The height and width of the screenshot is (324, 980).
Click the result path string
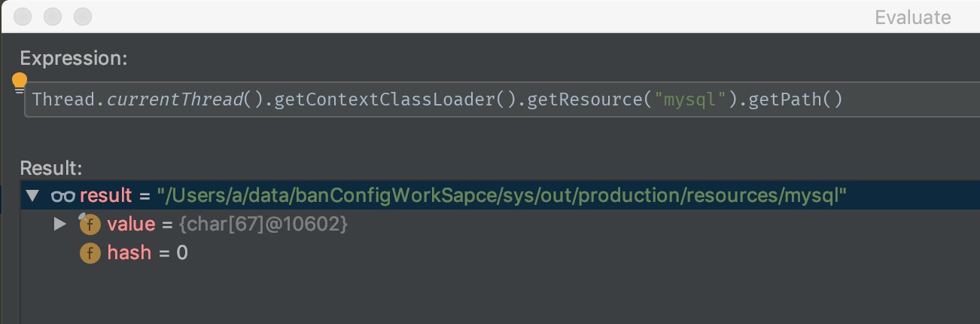(501, 196)
